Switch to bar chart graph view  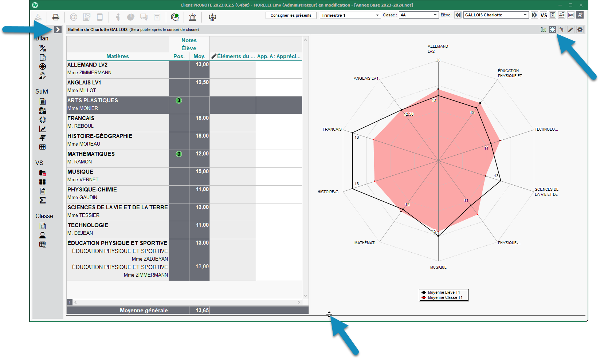click(544, 29)
